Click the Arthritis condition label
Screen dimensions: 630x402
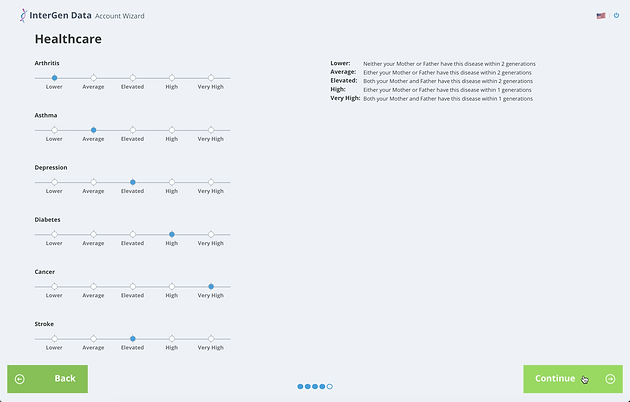(x=47, y=63)
